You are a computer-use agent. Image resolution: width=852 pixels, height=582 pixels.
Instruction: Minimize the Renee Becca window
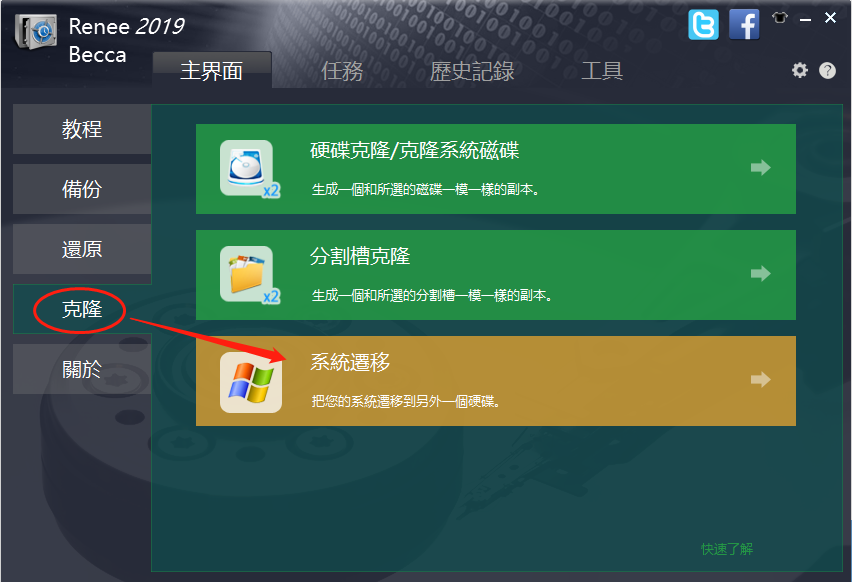pos(805,18)
